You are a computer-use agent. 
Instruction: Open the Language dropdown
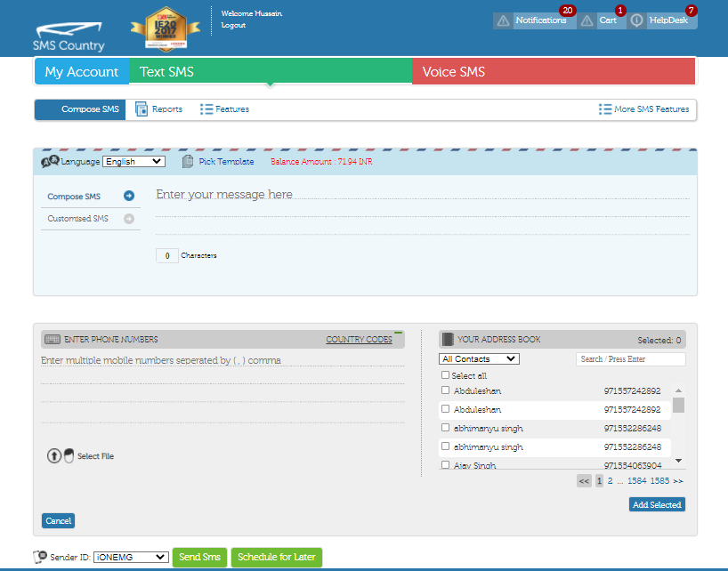tap(133, 162)
